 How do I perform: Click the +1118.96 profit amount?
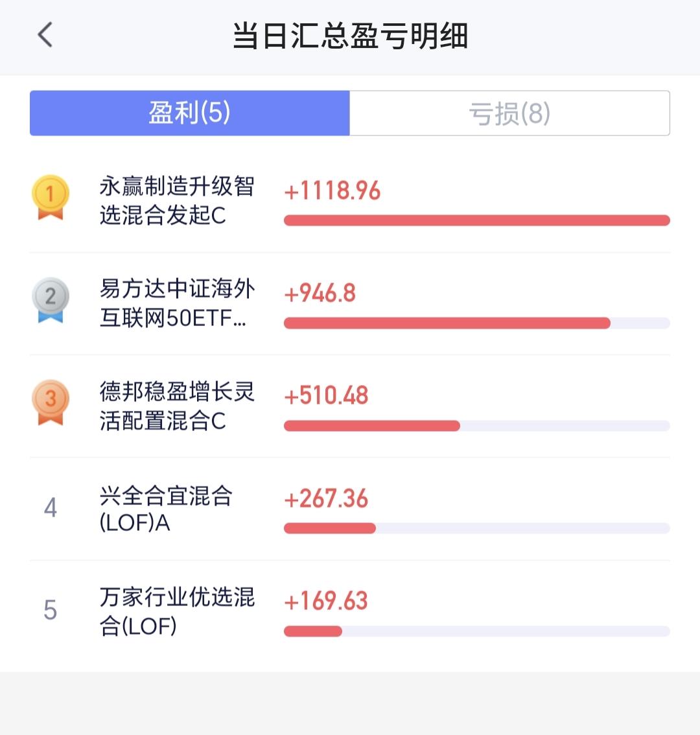(332, 191)
